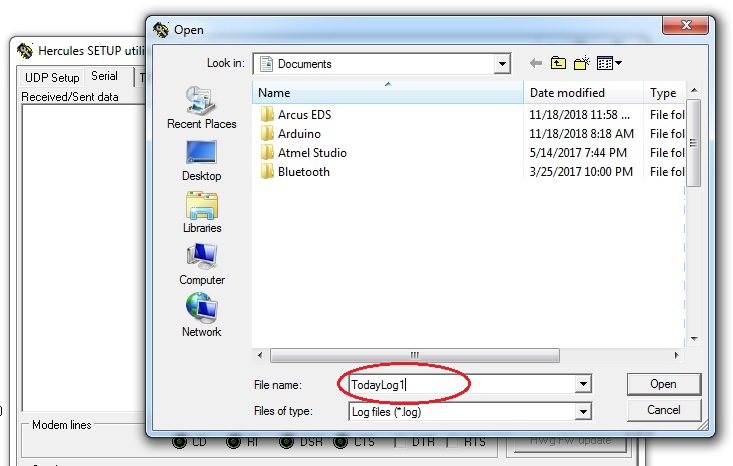Screen dimensions: 733x466
Task: Sort files by the Date modified column
Action: 583,93
